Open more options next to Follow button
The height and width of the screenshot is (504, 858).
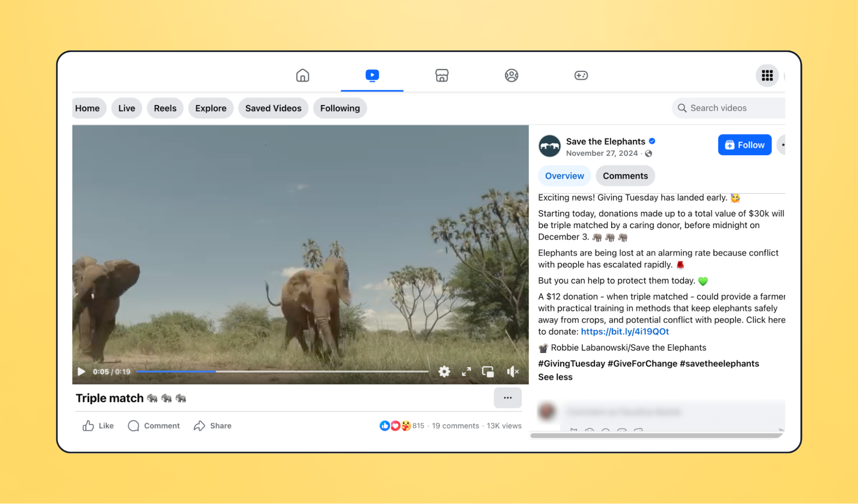tap(782, 145)
